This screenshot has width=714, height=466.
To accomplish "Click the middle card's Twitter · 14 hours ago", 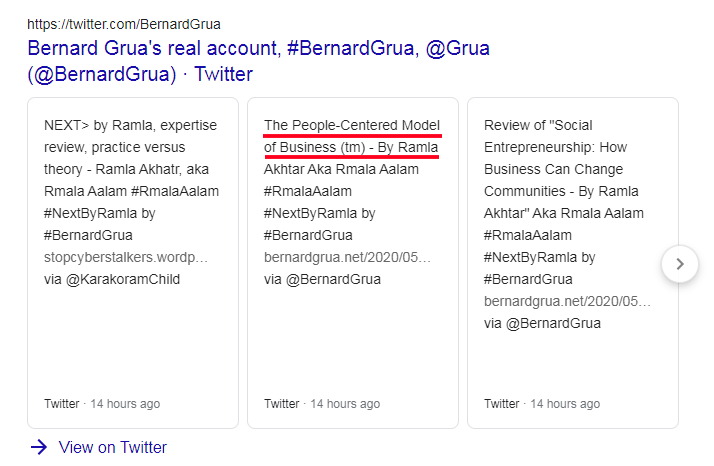I will click(x=322, y=404).
